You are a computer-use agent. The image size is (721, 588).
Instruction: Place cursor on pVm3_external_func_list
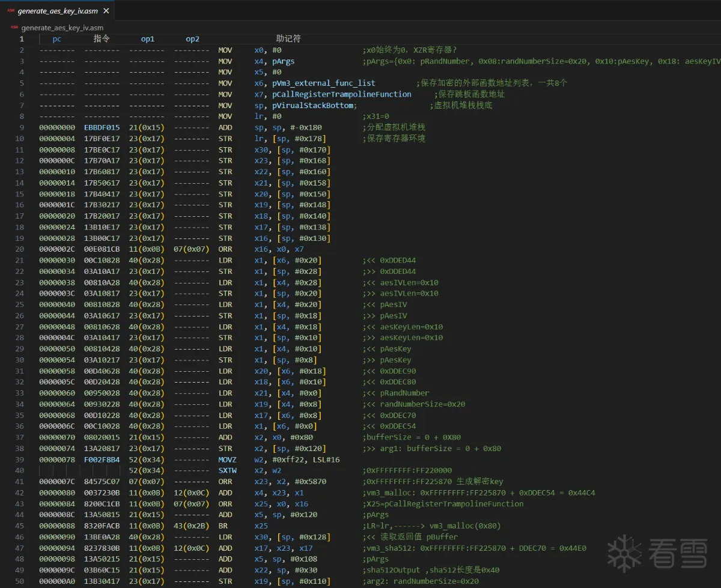tap(323, 83)
